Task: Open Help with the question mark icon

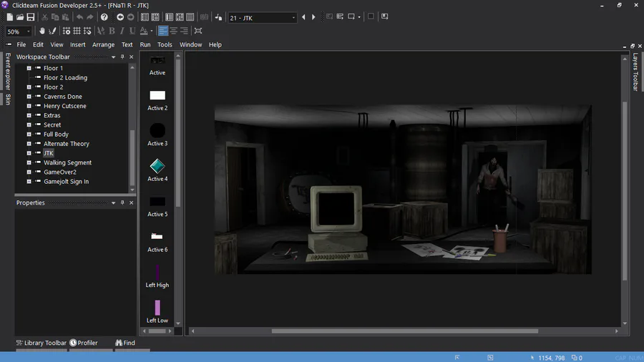Action: coord(104,17)
